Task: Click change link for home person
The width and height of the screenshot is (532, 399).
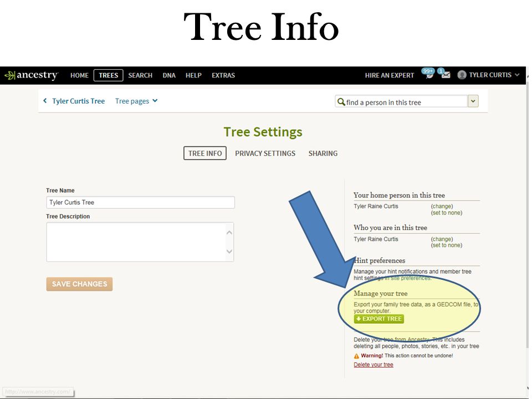Action: [442, 206]
